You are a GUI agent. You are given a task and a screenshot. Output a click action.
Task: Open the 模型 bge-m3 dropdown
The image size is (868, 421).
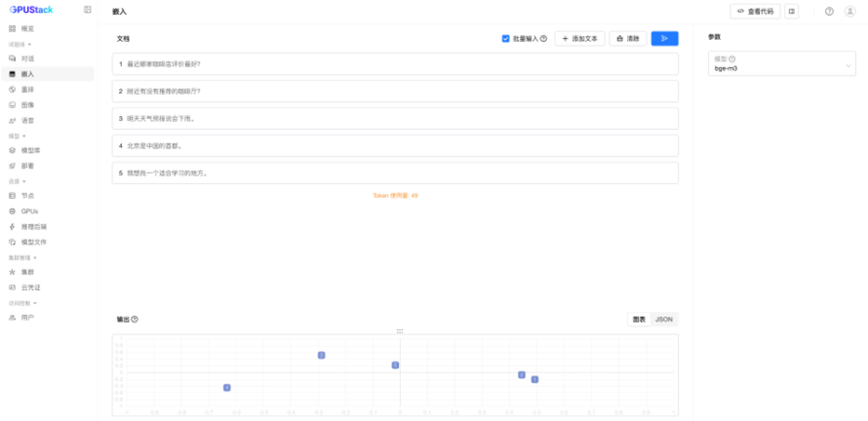(x=781, y=63)
